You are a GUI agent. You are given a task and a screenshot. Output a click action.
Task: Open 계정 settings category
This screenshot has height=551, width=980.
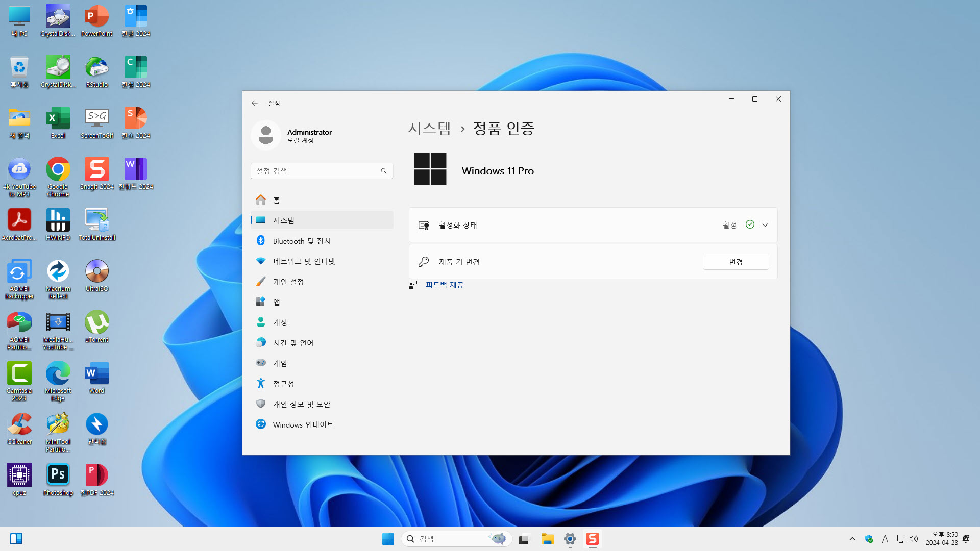(x=322, y=322)
